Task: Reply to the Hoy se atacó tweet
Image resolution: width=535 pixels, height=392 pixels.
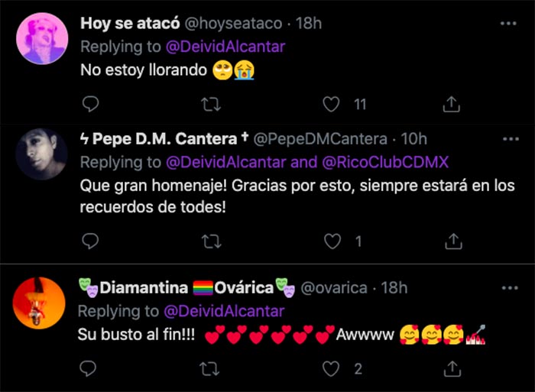Action: [89, 103]
